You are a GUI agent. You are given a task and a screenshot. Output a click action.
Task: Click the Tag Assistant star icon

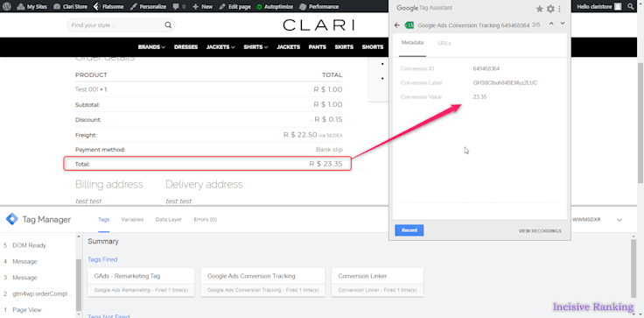539,9
